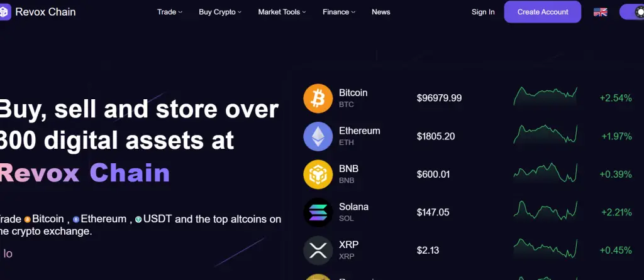
Task: Expand the Trade dropdown menu
Action: 170,12
